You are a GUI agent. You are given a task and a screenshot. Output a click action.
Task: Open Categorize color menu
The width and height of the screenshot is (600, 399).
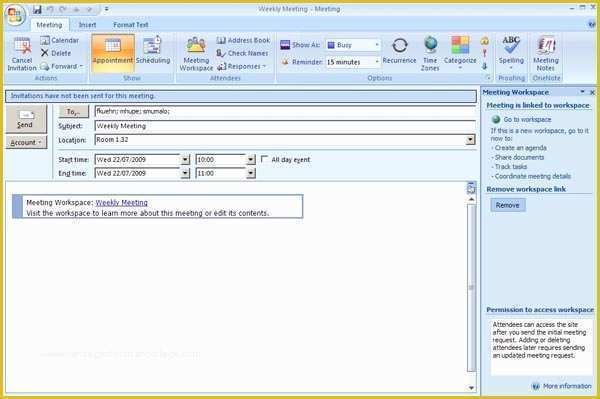[x=460, y=53]
